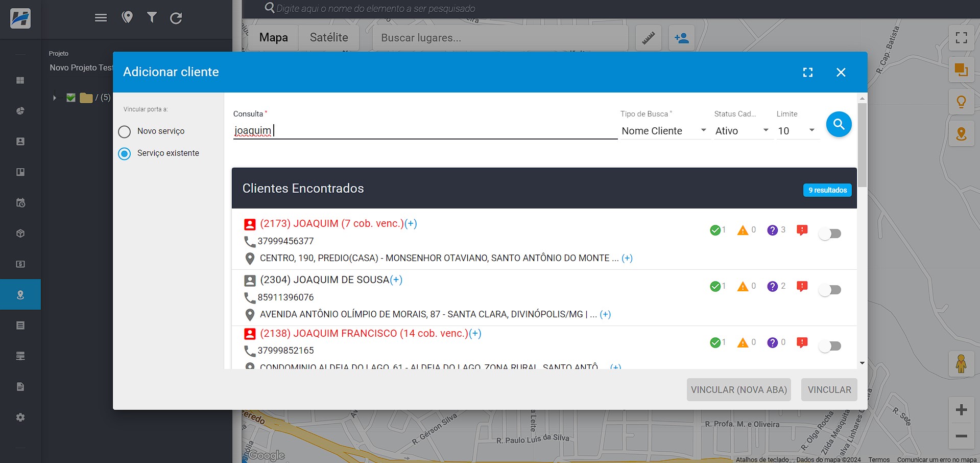The image size is (980, 463).
Task: Click the green check icon in the JOAQUIM (2173) row
Action: (x=715, y=230)
